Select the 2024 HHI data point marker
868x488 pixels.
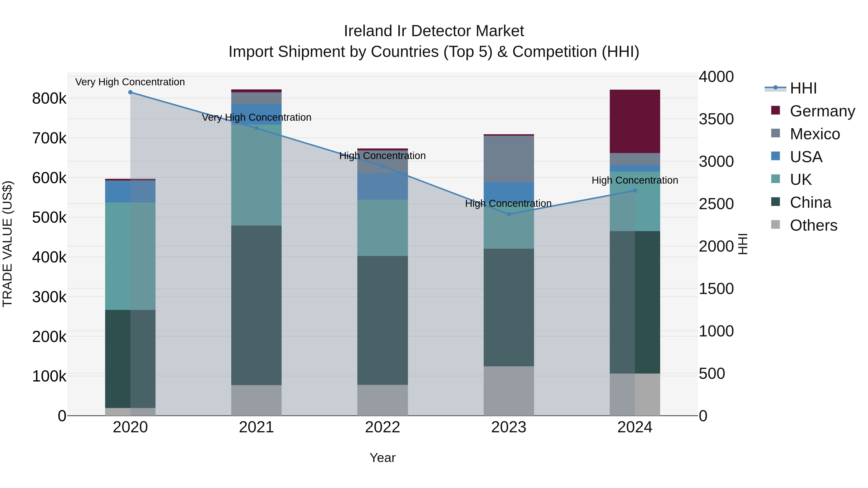tap(635, 191)
